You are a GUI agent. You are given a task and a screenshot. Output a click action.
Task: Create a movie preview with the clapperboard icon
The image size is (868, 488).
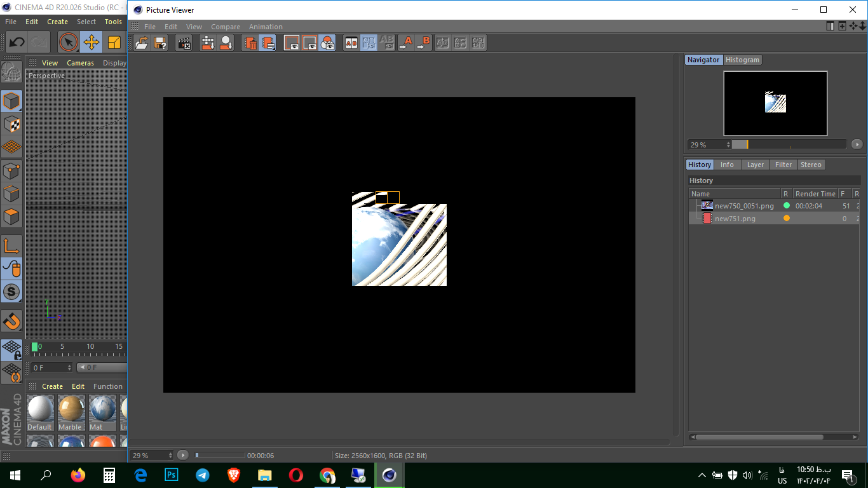click(182, 43)
